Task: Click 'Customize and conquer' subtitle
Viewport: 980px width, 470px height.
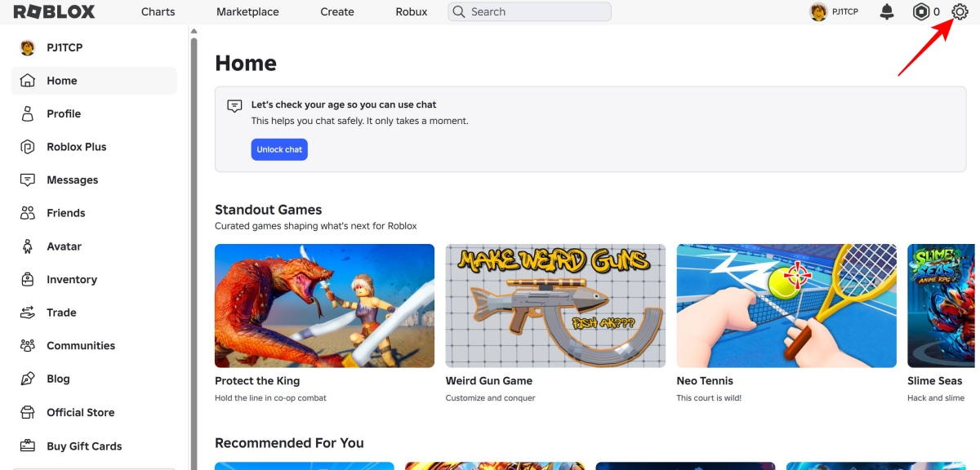Action: point(491,398)
